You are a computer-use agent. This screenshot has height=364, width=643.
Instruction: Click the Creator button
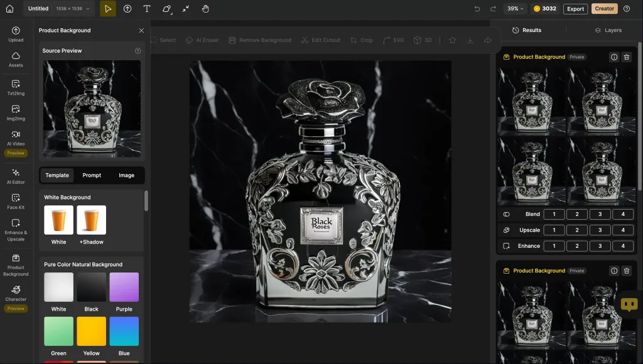tap(605, 9)
